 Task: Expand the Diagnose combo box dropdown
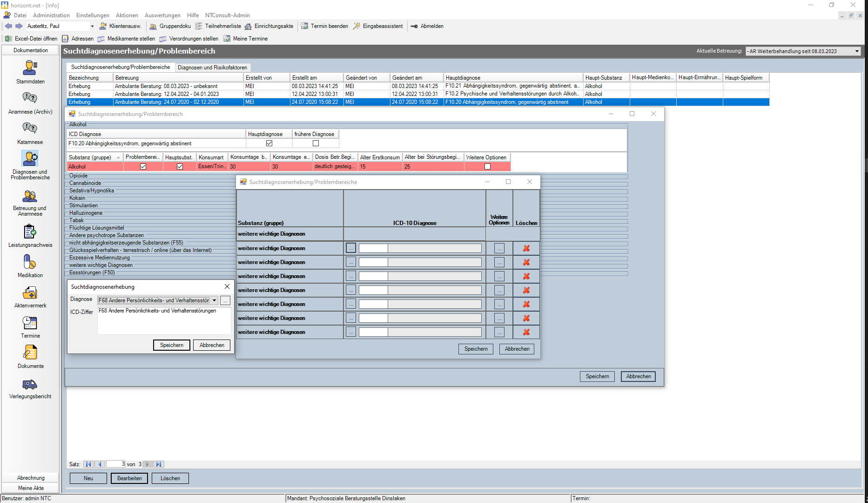coord(214,300)
